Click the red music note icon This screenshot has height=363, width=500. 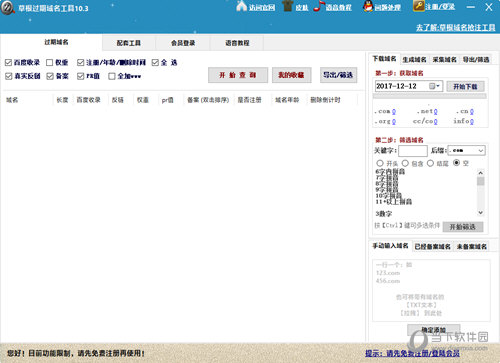pyautogui.click(x=319, y=6)
